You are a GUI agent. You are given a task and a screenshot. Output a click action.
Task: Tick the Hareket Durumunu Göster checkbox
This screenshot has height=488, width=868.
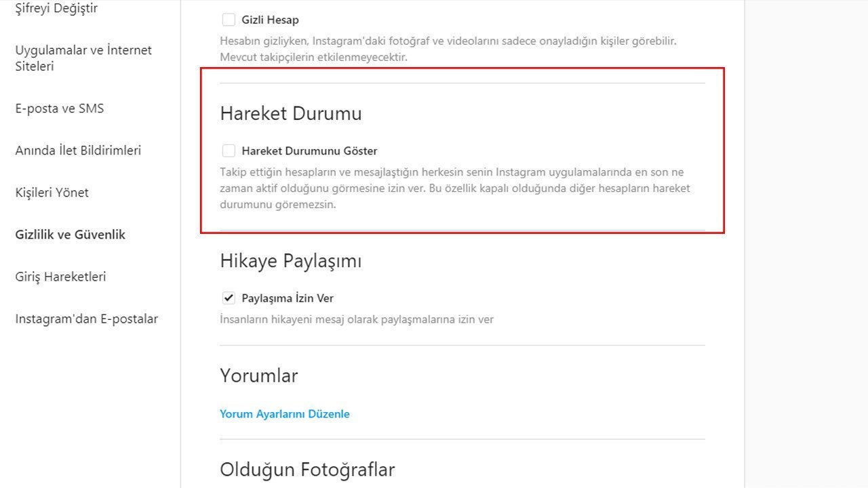[x=229, y=150]
